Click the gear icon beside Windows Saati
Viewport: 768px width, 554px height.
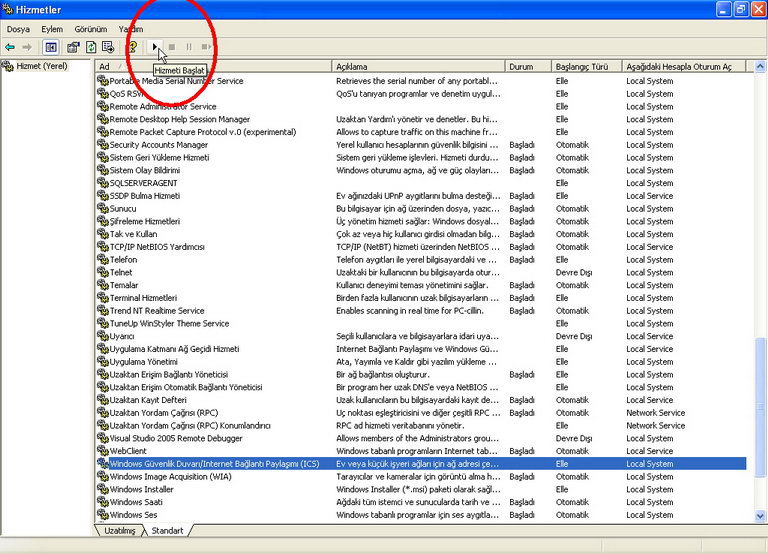(x=102, y=501)
